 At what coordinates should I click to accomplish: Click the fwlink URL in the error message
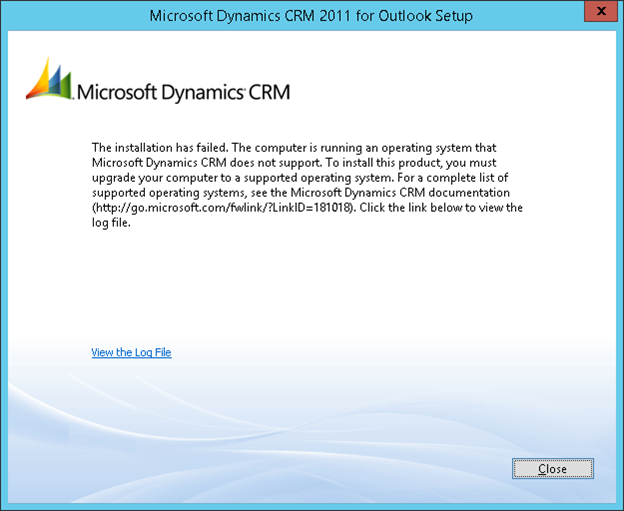(222, 208)
